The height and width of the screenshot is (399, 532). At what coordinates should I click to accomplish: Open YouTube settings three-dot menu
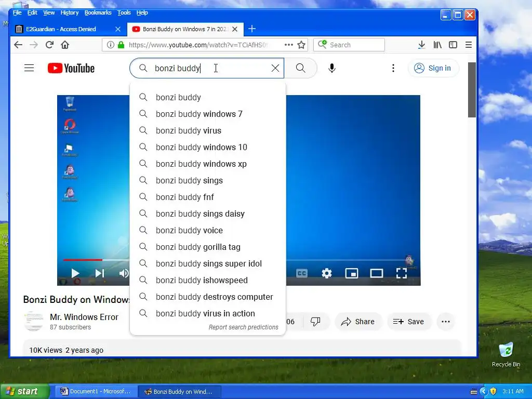click(393, 68)
